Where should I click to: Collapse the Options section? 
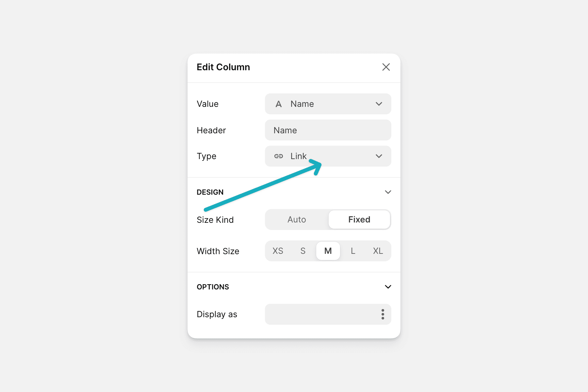tap(388, 287)
